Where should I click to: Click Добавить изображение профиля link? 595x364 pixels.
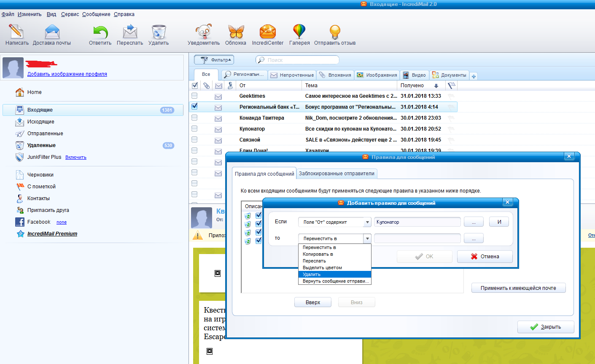click(67, 74)
